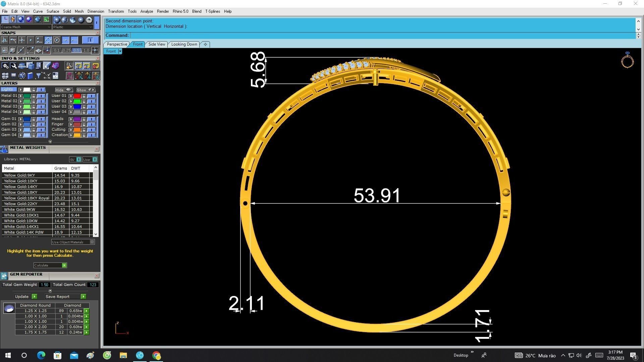Click the wireframe grid display mode icon
This screenshot has width=644, height=362.
click(5, 19)
